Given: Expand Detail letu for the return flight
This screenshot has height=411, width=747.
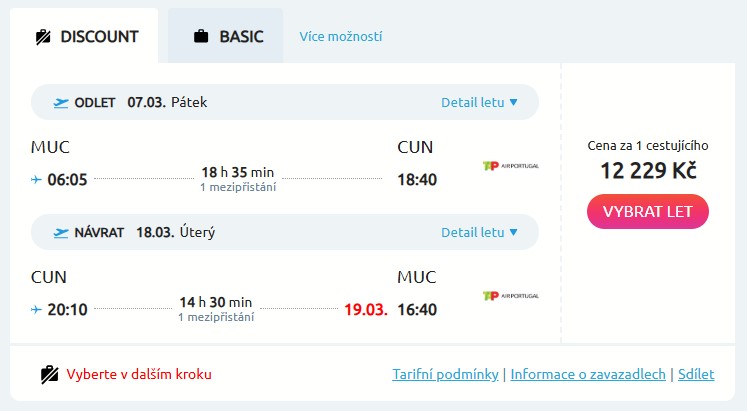Looking at the screenshot, I should (479, 232).
